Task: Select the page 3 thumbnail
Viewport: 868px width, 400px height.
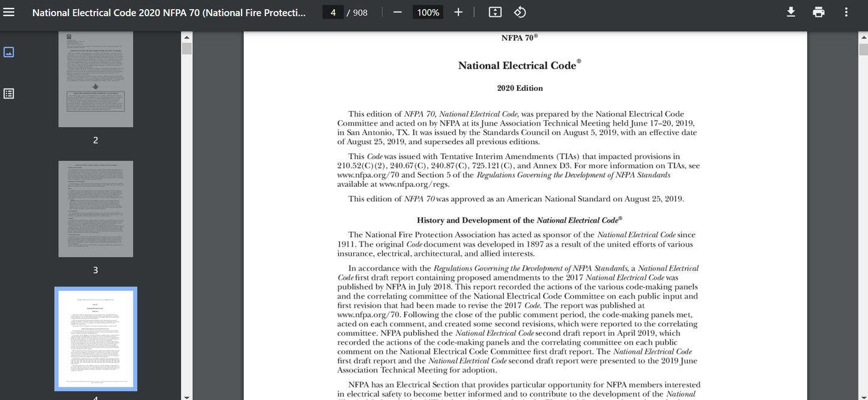Action: click(95, 209)
